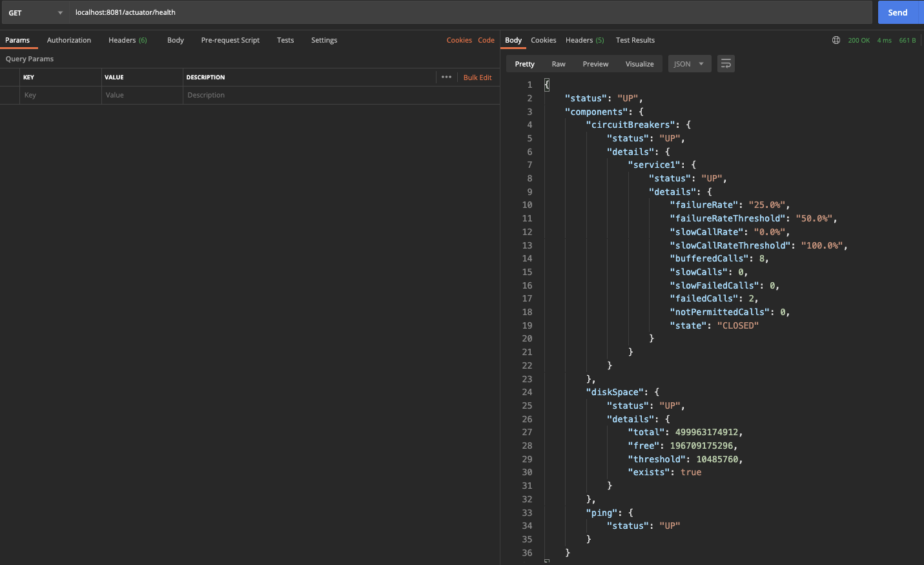Switch to the Preview response view
The height and width of the screenshot is (565, 924).
pos(595,63)
